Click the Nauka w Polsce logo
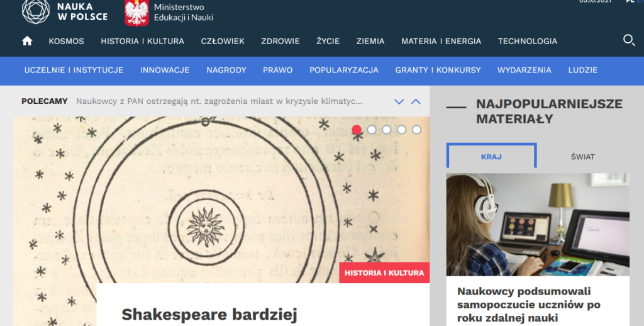Image resolution: width=644 pixels, height=326 pixels. (x=65, y=11)
